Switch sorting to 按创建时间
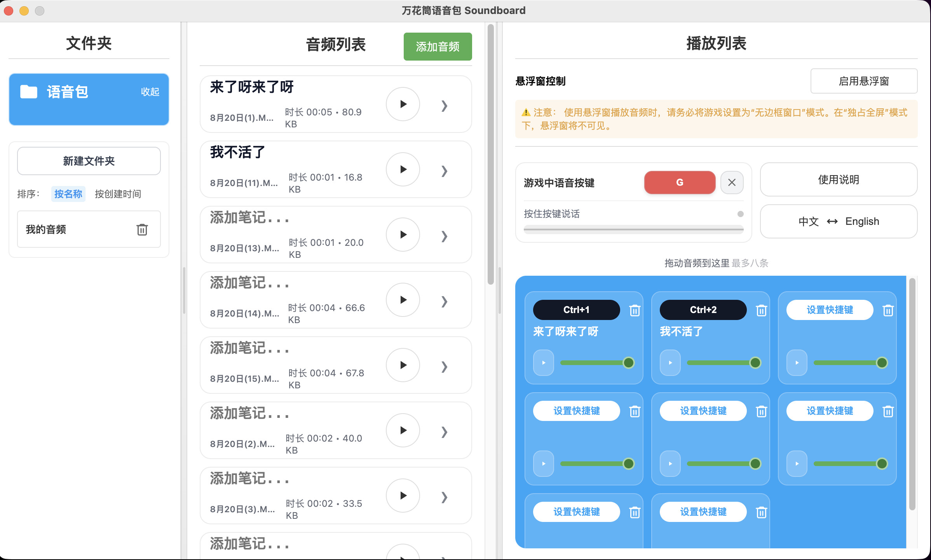The width and height of the screenshot is (931, 560). (x=118, y=194)
